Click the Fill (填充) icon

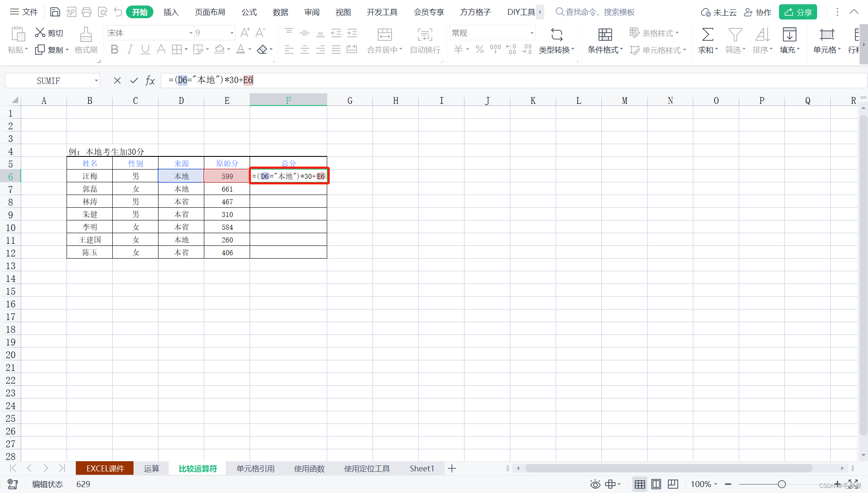tap(789, 34)
